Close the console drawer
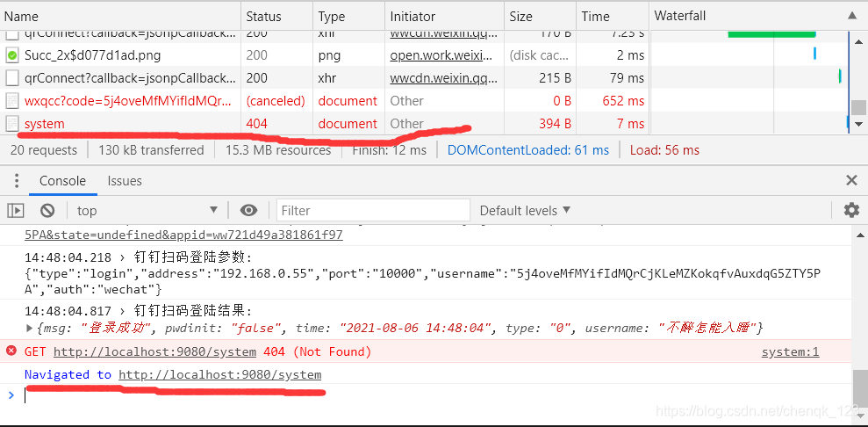The height and width of the screenshot is (427, 868). [x=851, y=180]
